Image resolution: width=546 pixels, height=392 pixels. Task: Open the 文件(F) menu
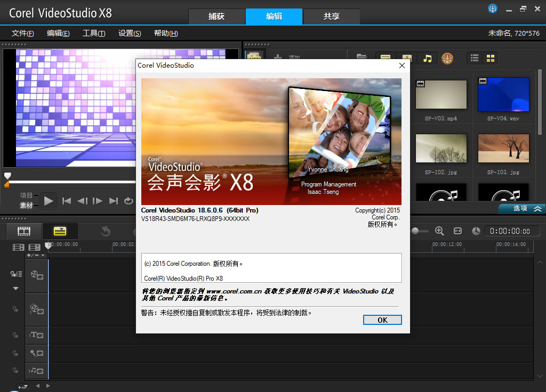tap(22, 34)
